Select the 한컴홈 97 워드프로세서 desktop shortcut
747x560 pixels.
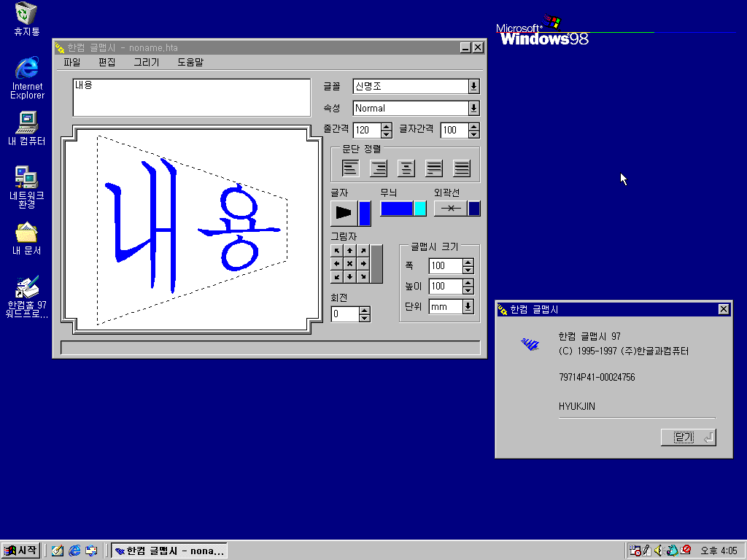[x=27, y=297]
